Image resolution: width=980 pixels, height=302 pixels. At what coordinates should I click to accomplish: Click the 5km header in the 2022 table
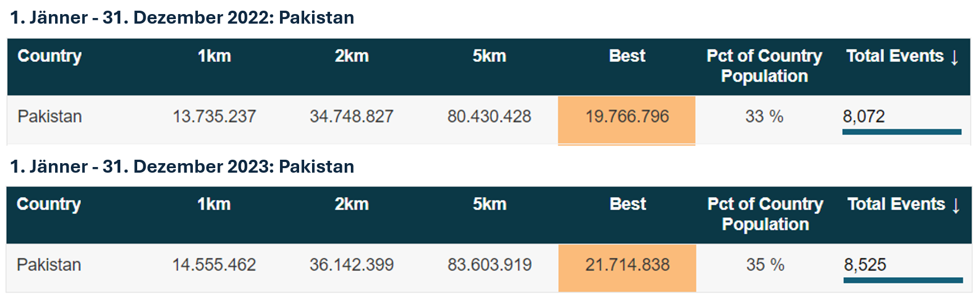[489, 56]
